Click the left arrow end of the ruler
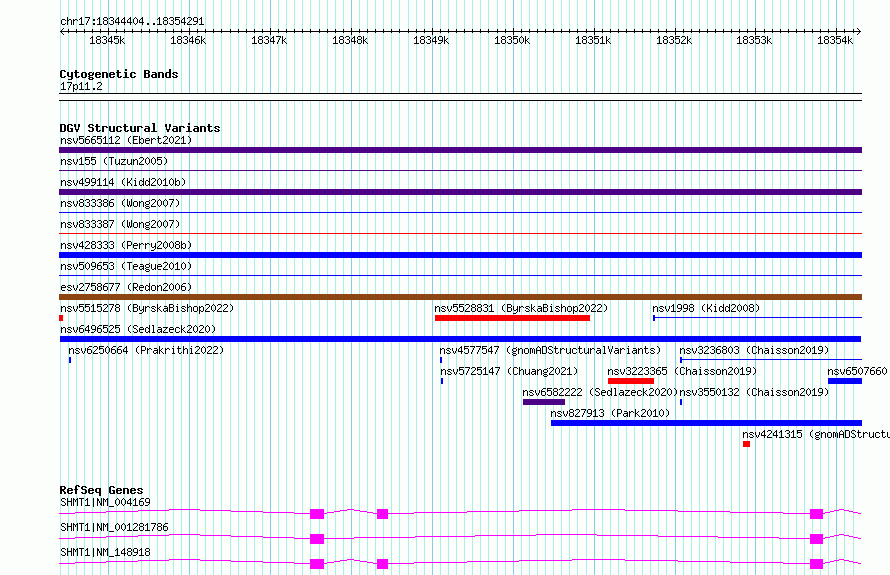This screenshot has width=890, height=575. (62, 32)
